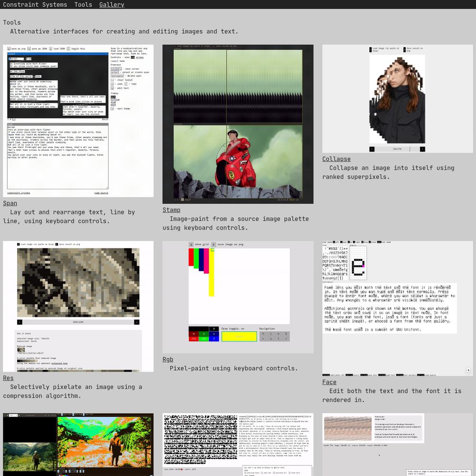Open the Collapse tool title link
The image size is (476, 476).
(x=337, y=159)
